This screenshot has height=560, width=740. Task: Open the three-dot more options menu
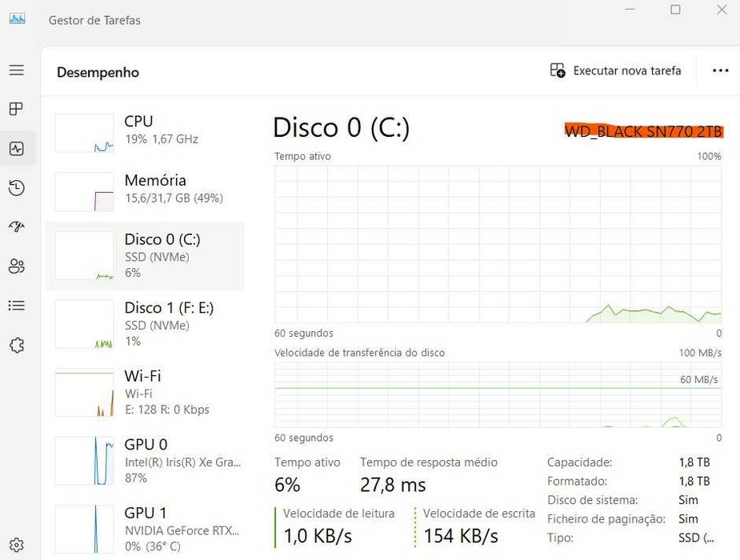(720, 70)
